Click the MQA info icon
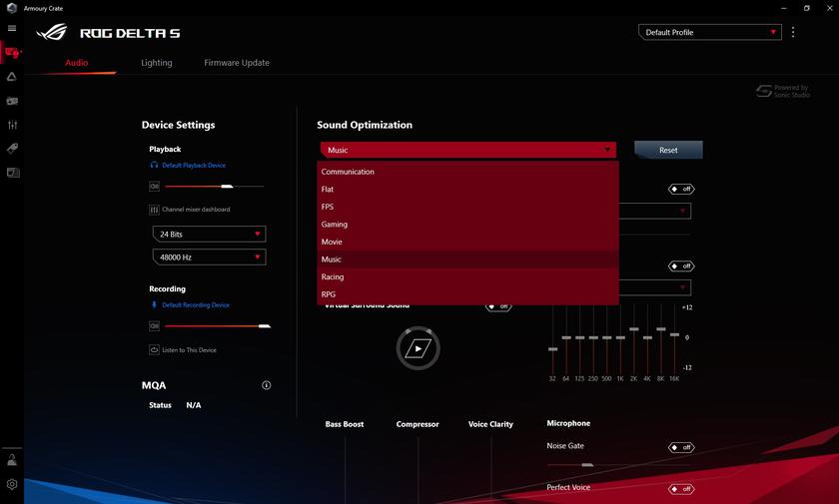Screen dimensions: 839x504 click(267, 385)
